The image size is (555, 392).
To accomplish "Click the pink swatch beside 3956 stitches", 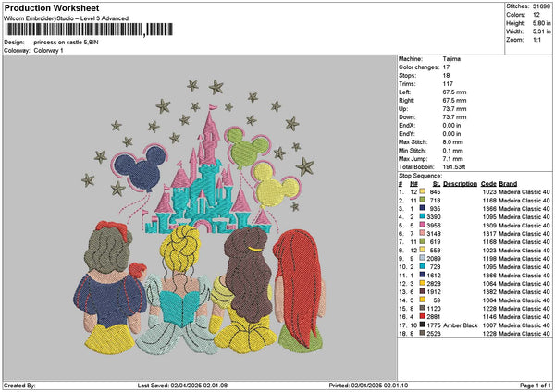I will click(423, 225).
